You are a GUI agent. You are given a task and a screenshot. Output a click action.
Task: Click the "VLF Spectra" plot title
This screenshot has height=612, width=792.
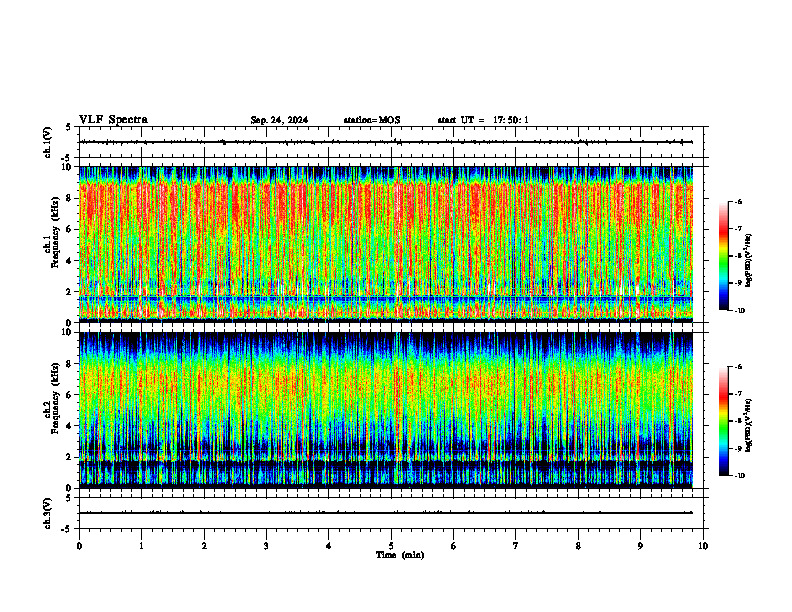(113, 120)
